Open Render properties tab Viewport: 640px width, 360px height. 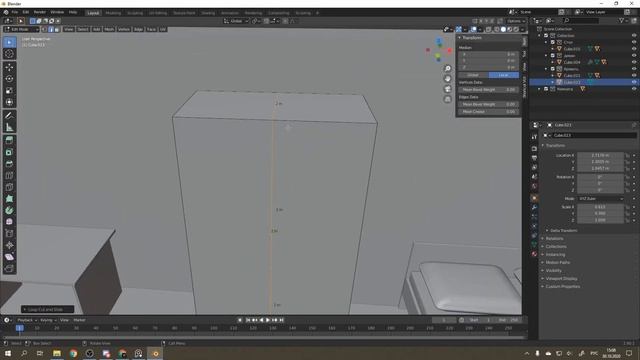[534, 149]
